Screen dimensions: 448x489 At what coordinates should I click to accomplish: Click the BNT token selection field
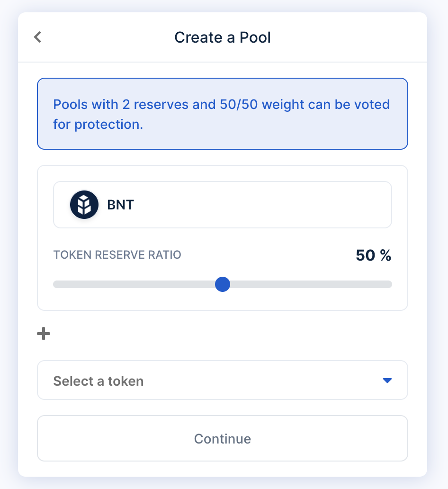tap(223, 204)
